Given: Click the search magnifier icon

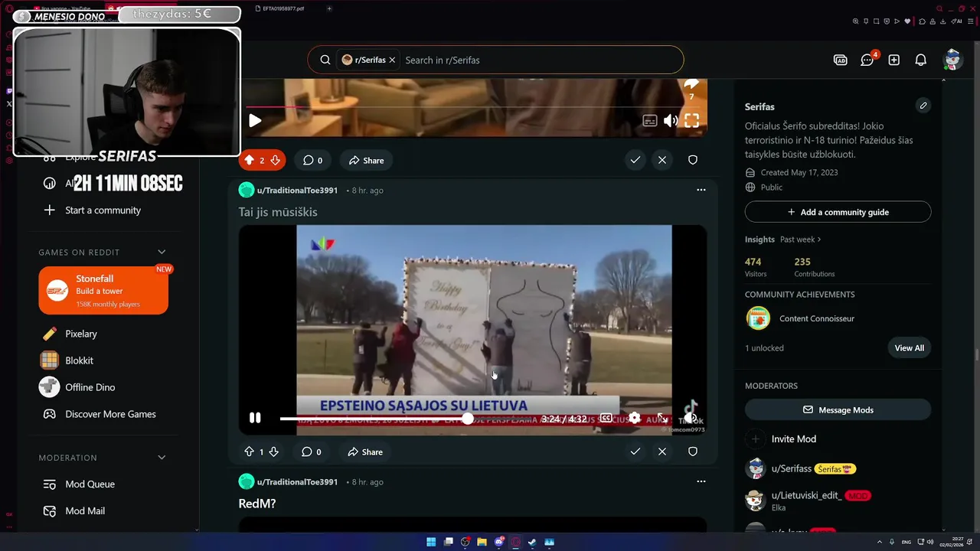Looking at the screenshot, I should point(325,60).
